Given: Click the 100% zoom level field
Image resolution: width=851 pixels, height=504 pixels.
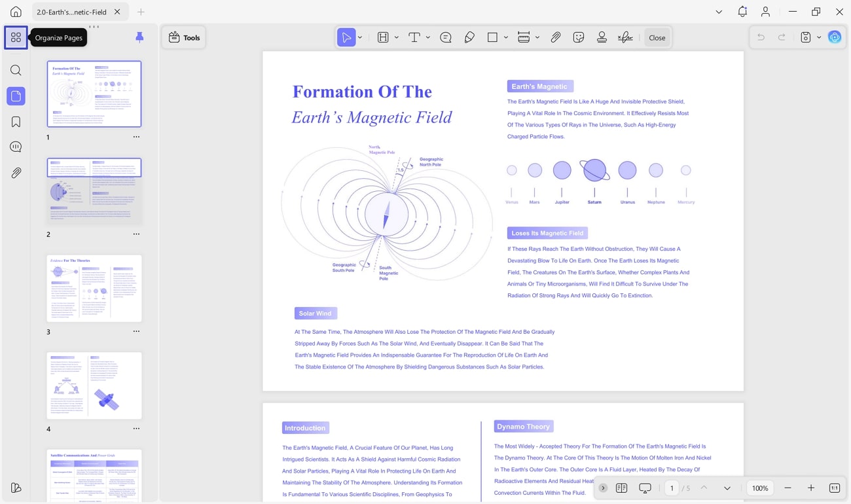Looking at the screenshot, I should click(x=760, y=488).
